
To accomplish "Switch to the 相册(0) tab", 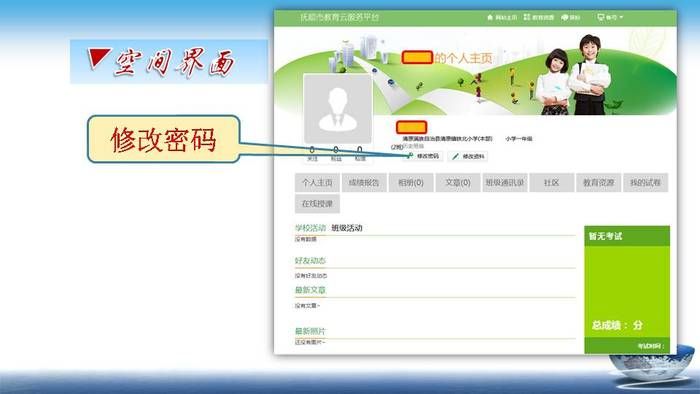I will (411, 182).
